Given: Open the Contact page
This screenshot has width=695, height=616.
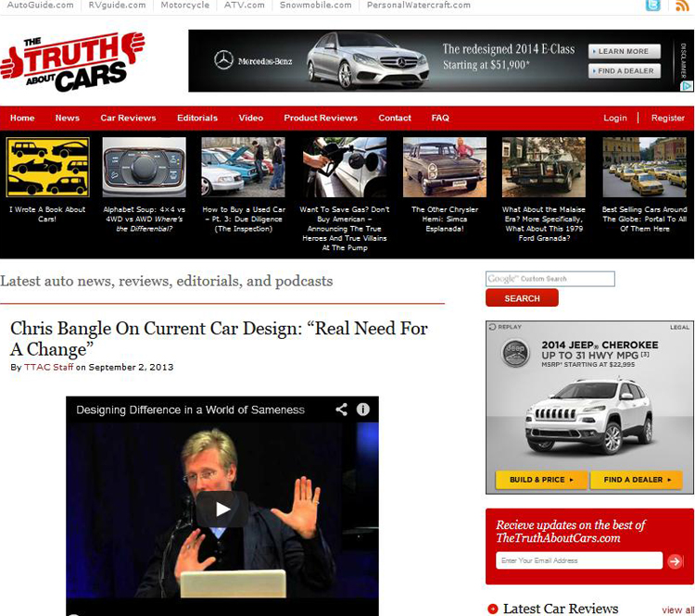Looking at the screenshot, I should (x=395, y=118).
